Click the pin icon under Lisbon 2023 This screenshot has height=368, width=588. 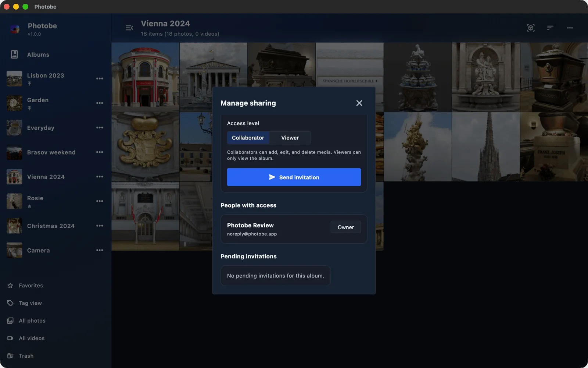coord(29,84)
